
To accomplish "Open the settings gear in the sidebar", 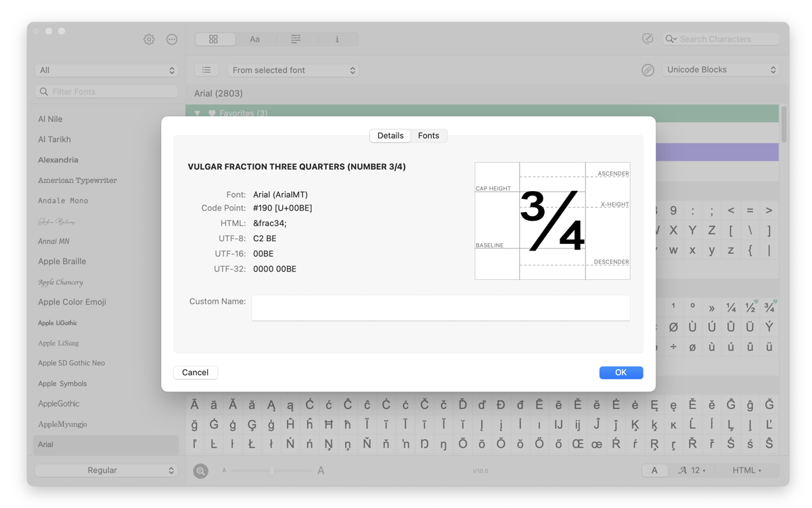I will pos(149,39).
